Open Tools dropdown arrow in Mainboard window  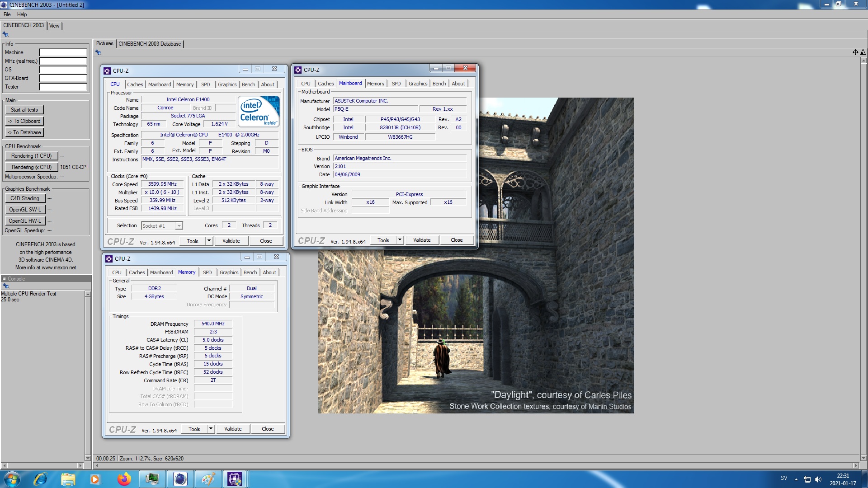400,240
